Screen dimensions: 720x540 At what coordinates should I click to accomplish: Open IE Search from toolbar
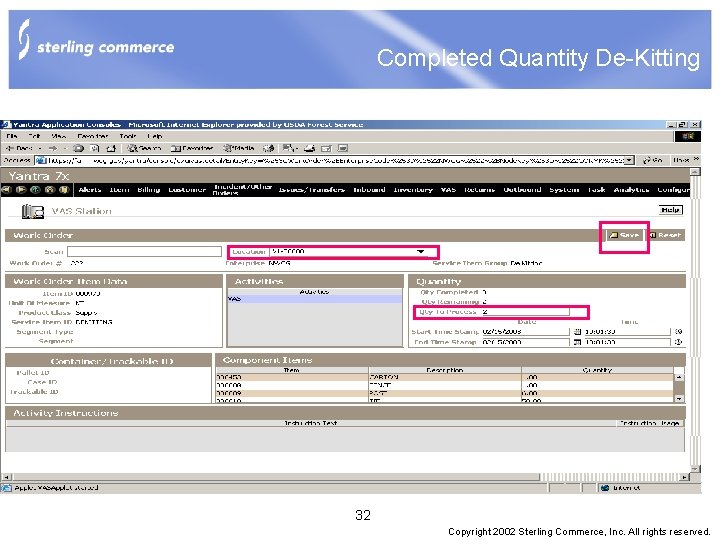tap(144, 148)
